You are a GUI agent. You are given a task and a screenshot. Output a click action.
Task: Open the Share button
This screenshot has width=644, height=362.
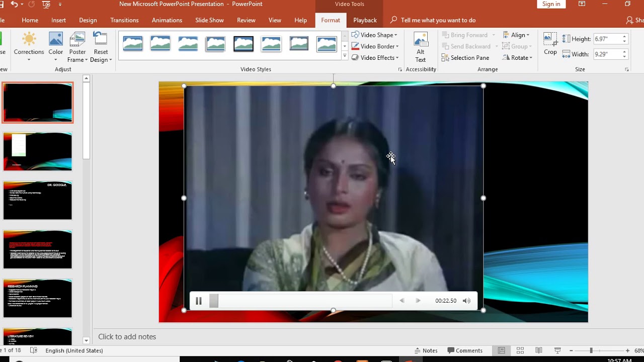(634, 20)
